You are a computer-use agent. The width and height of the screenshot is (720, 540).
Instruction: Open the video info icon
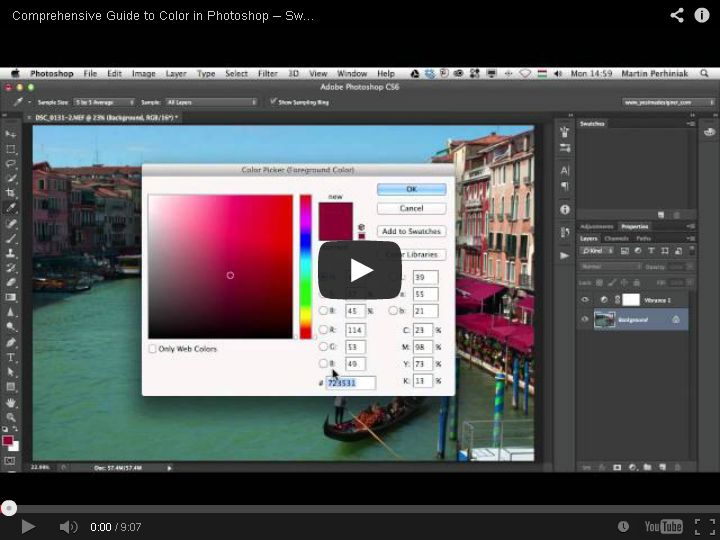702,15
